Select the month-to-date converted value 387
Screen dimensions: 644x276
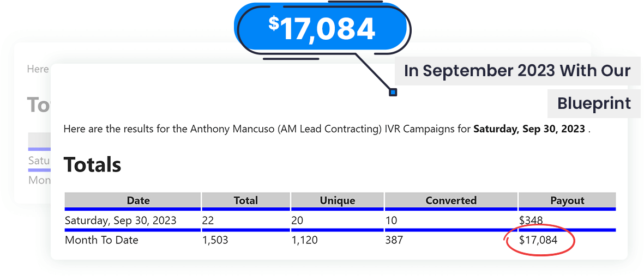(394, 240)
